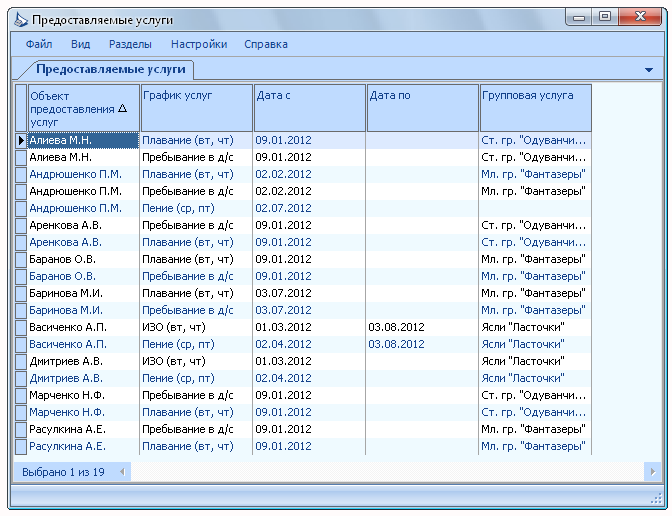672x516 pixels.
Task: Select the Ясли "Ласточки" cell in Дмитриев Пение row
Action: pyautogui.click(x=535, y=378)
